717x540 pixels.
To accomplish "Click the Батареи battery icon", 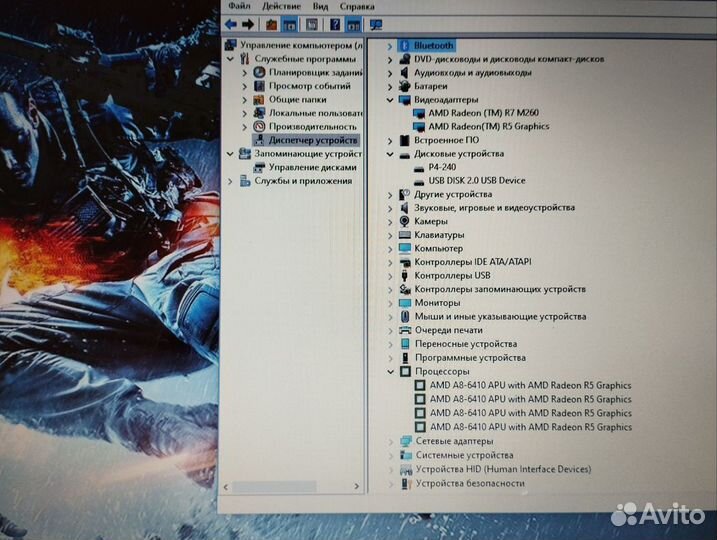I will tap(404, 86).
